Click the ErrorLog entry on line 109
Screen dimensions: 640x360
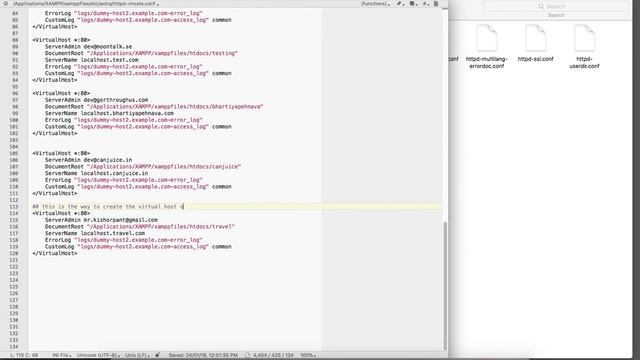click(x=124, y=180)
